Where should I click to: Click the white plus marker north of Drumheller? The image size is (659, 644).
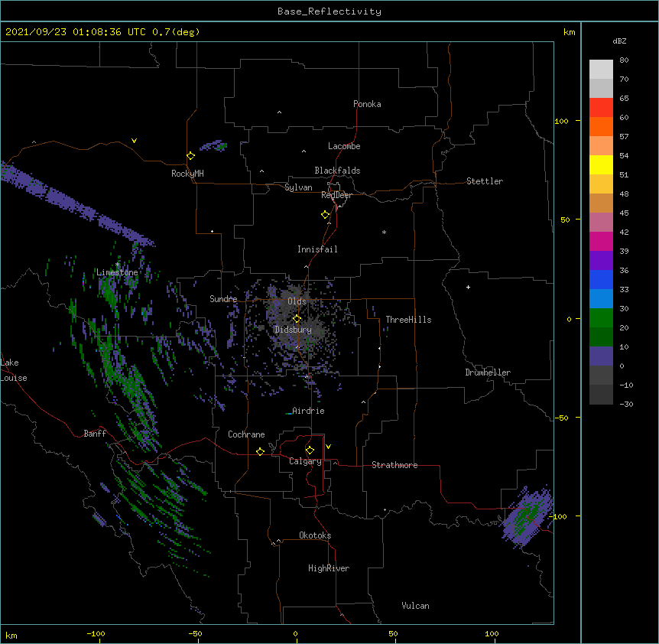click(x=468, y=287)
